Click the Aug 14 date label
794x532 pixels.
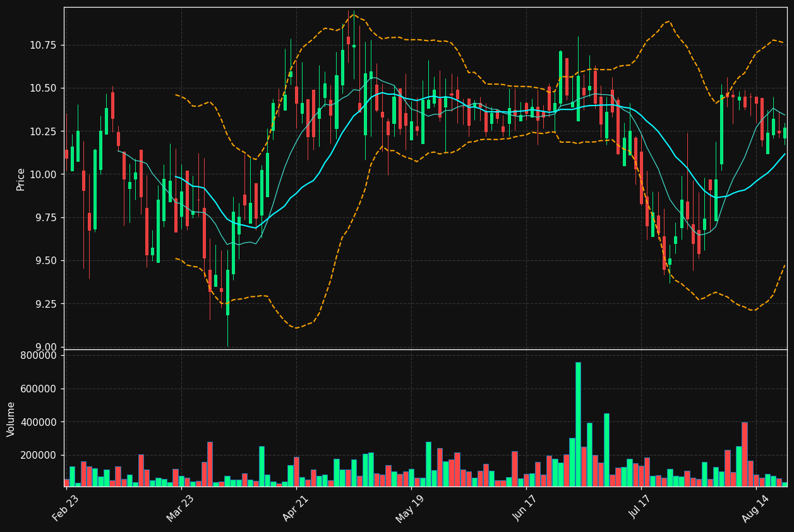click(x=755, y=508)
